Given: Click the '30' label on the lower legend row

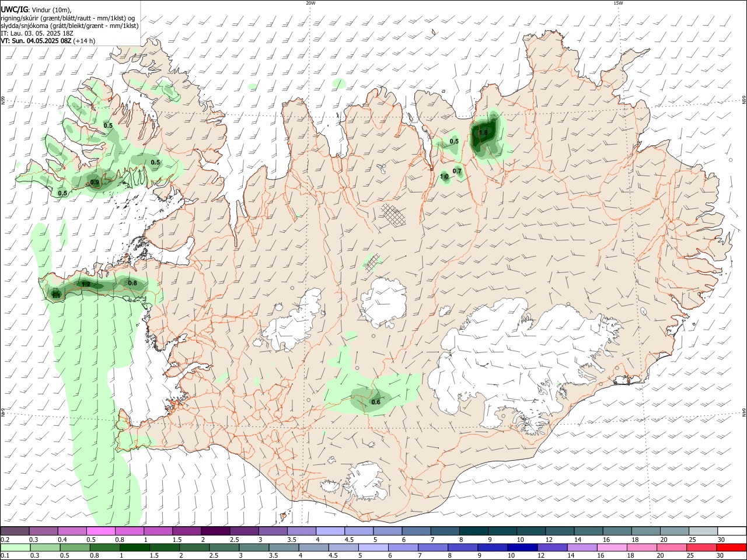Looking at the screenshot, I should pyautogui.click(x=721, y=556).
